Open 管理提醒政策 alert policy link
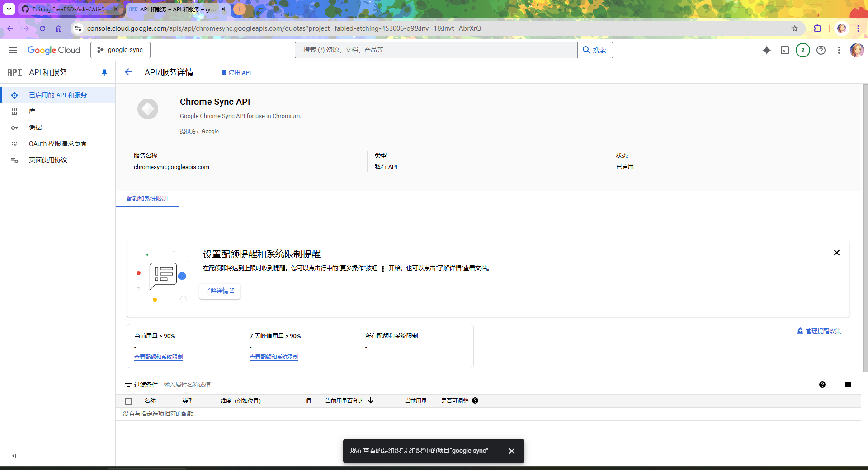This screenshot has height=470, width=868. click(819, 331)
